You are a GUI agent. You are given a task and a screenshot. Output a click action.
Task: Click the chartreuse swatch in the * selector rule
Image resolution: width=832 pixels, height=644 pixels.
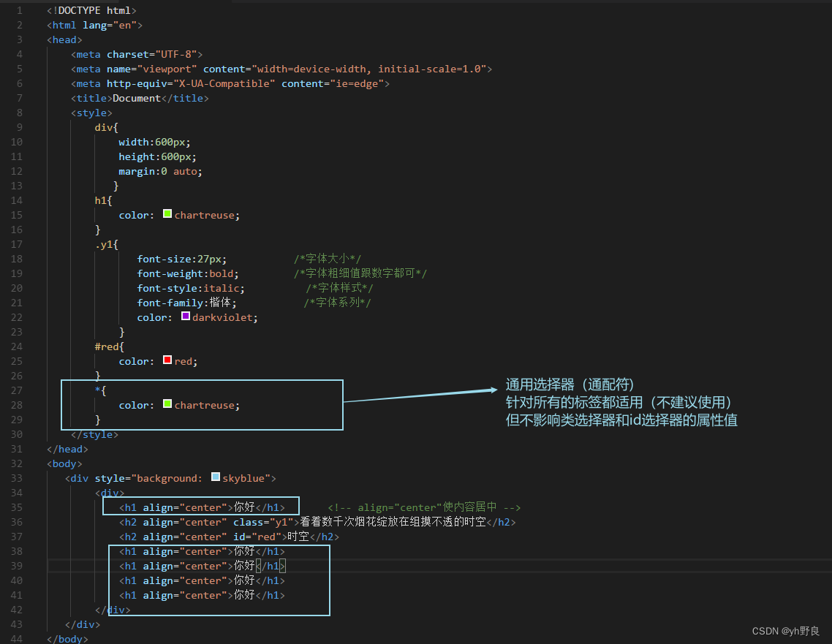(167, 404)
